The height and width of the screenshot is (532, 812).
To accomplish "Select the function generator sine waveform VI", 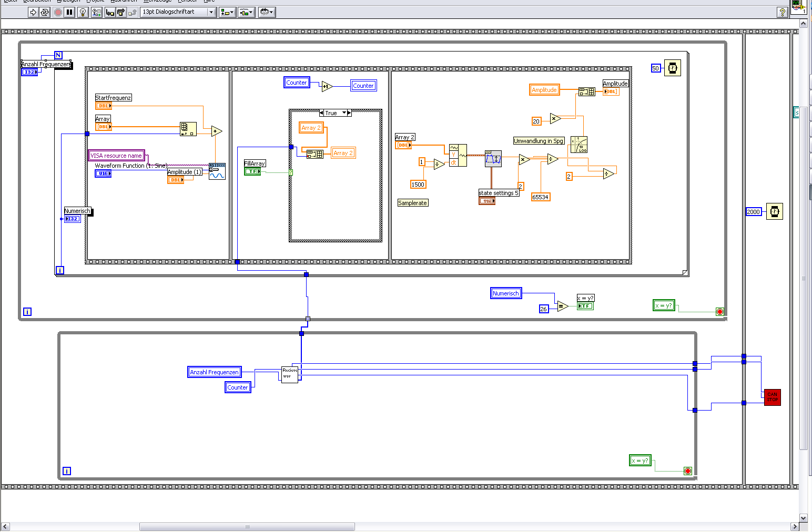I will click(x=217, y=171).
